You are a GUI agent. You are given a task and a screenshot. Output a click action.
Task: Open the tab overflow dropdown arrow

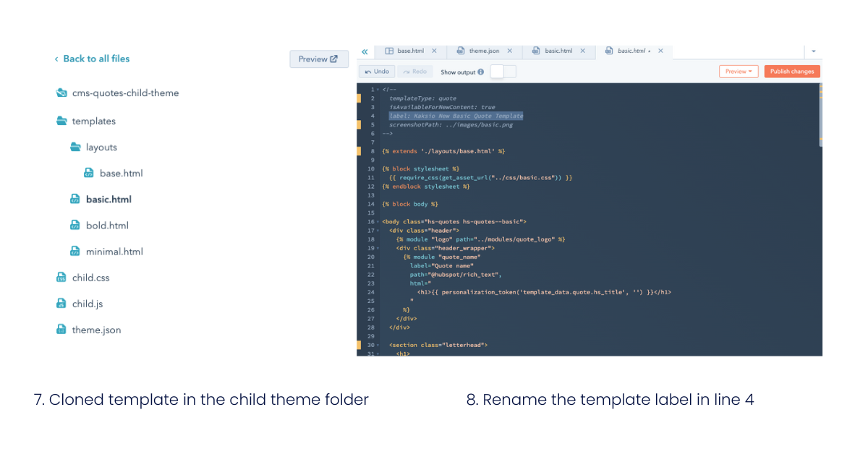tap(814, 51)
